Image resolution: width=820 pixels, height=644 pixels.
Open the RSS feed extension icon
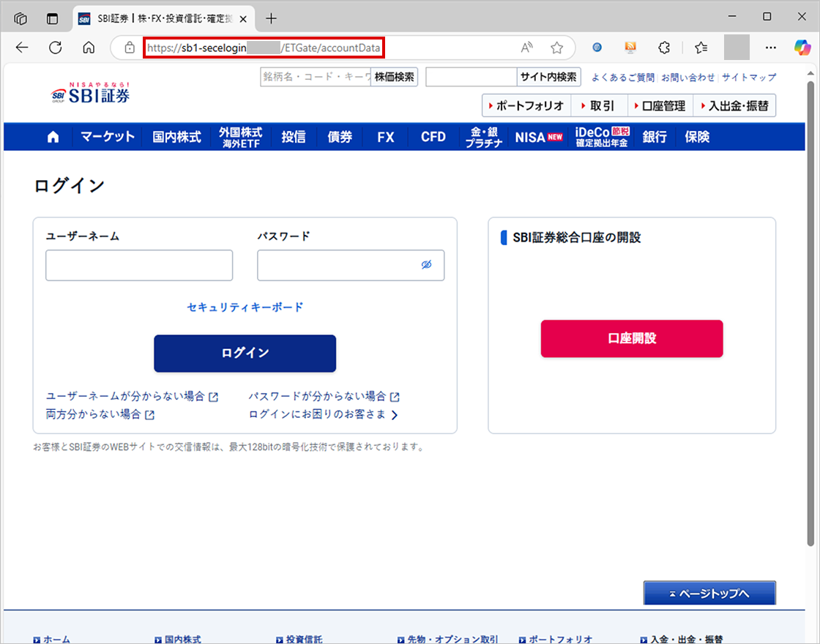(630, 48)
